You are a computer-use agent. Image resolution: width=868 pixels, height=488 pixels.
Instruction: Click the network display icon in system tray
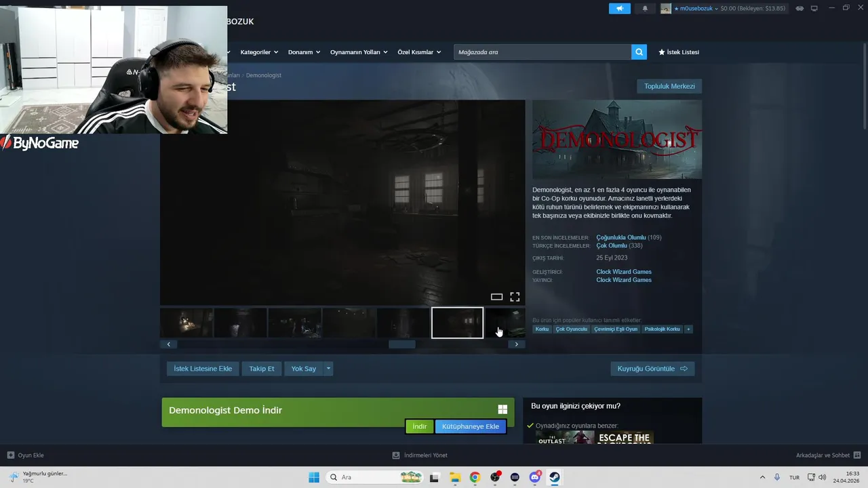pos(811,477)
